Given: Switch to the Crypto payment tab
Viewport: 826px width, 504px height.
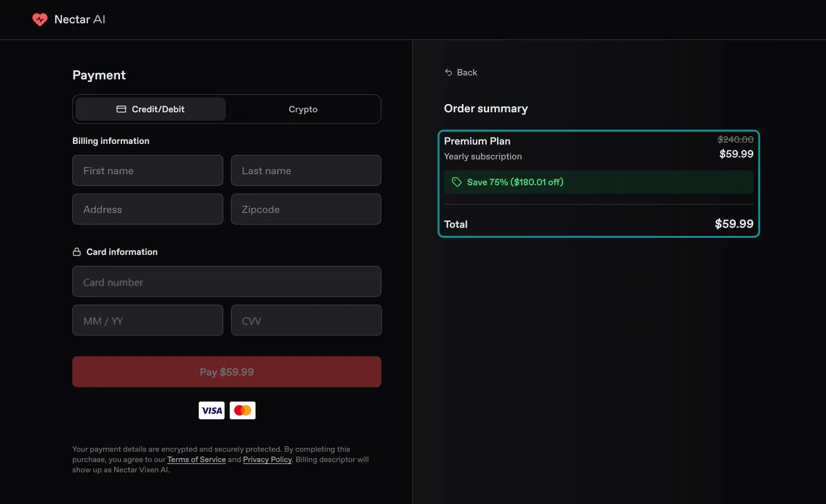Looking at the screenshot, I should (303, 109).
